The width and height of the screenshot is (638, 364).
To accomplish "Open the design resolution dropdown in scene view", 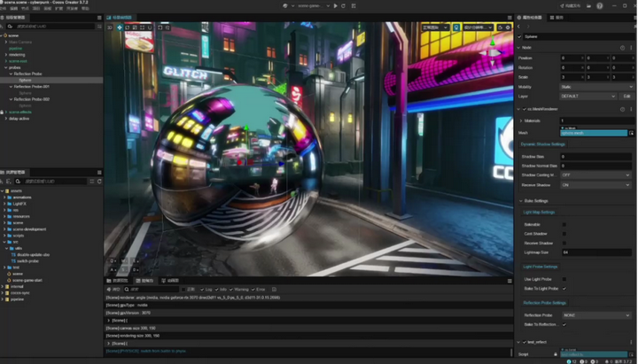I will click(478, 27).
